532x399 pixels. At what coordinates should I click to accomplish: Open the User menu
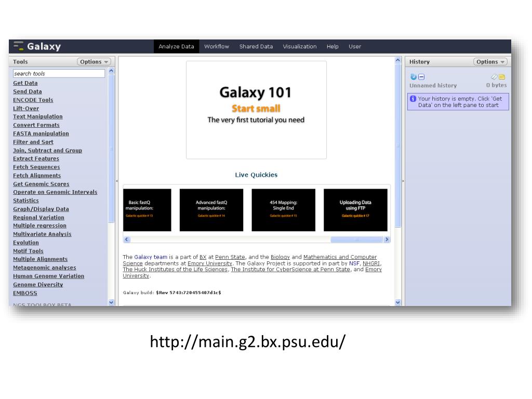point(355,46)
